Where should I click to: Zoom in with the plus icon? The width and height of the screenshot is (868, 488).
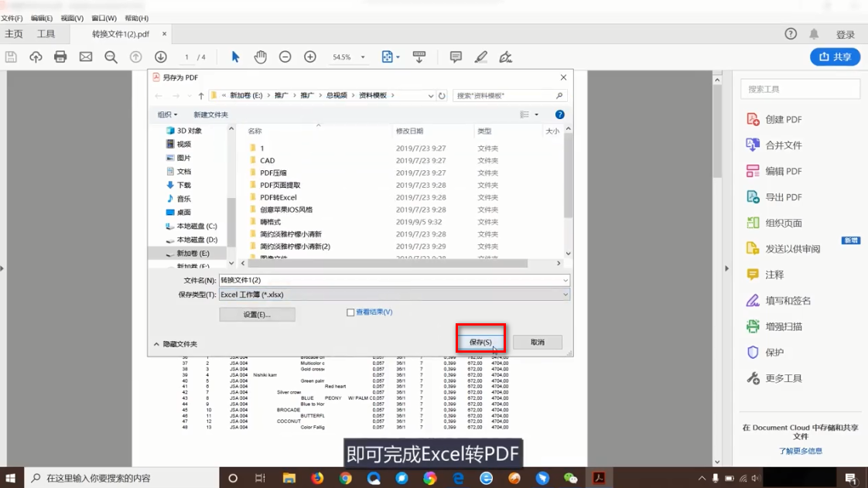[310, 57]
